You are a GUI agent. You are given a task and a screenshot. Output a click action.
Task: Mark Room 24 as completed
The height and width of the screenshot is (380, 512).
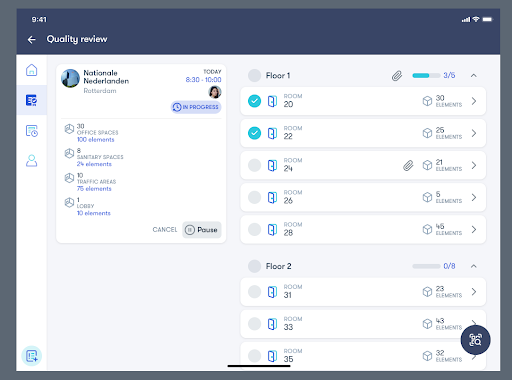coord(254,165)
